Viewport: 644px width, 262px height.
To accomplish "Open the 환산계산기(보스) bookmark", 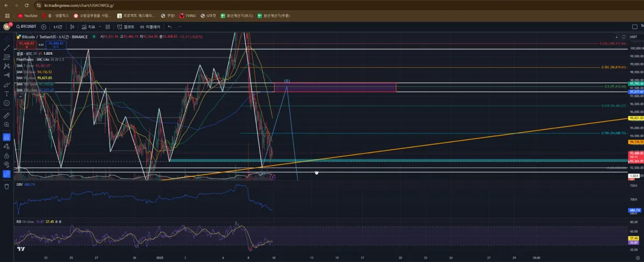I will 237,16.
